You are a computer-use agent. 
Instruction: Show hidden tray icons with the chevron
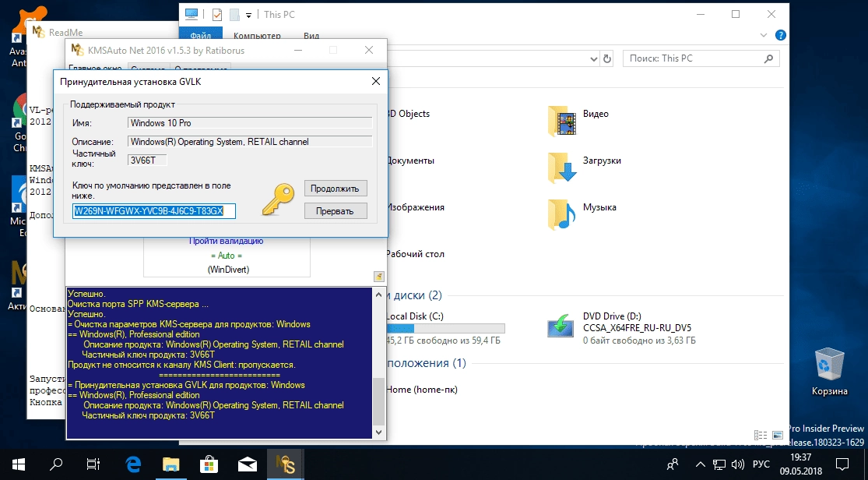click(x=701, y=464)
